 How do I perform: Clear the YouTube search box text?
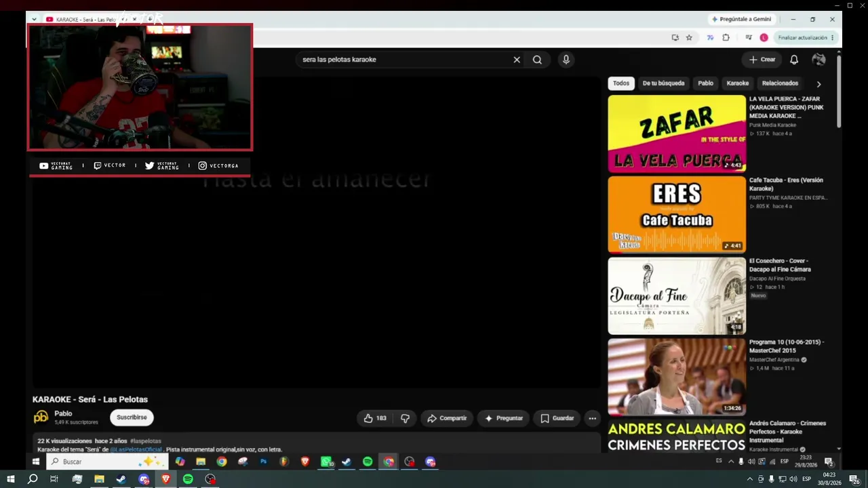(x=517, y=60)
